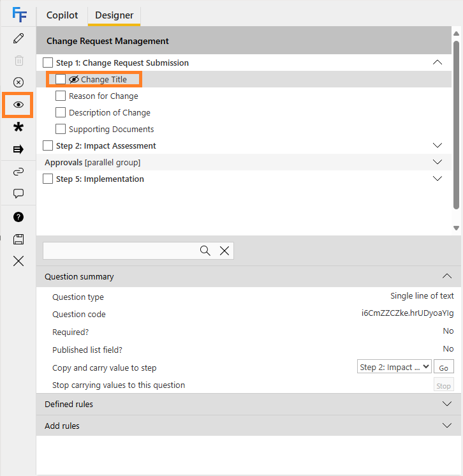Click the chain link icon
Screen dimensions: 463x476
[18, 172]
